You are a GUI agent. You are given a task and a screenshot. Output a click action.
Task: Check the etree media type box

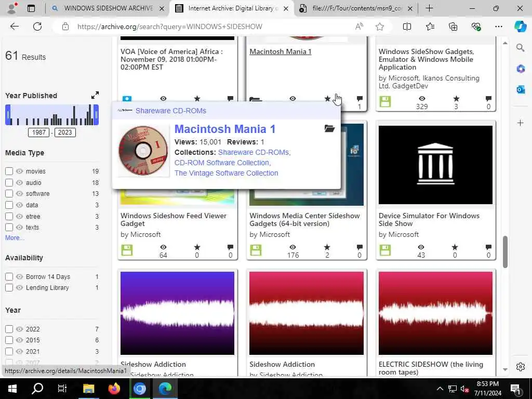(x=9, y=216)
